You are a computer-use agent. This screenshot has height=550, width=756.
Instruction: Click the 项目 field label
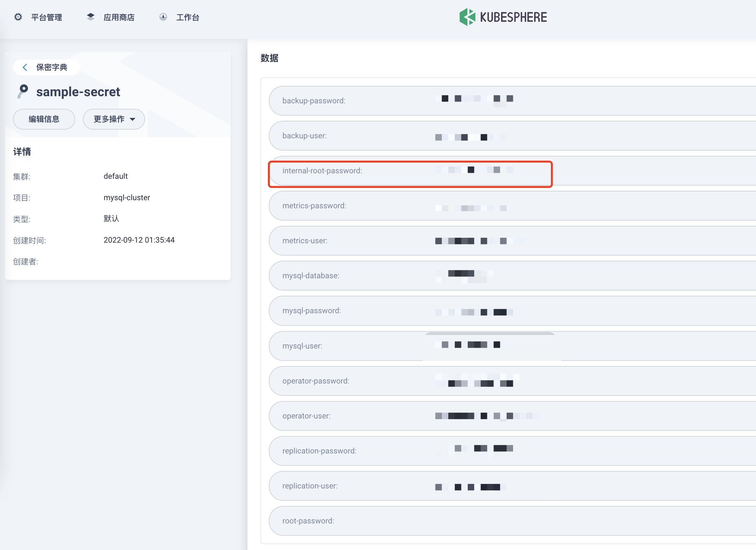point(22,198)
